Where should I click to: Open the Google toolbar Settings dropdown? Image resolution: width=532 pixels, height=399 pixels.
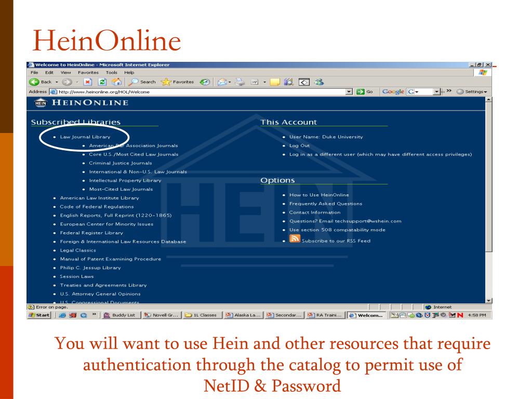pos(472,91)
